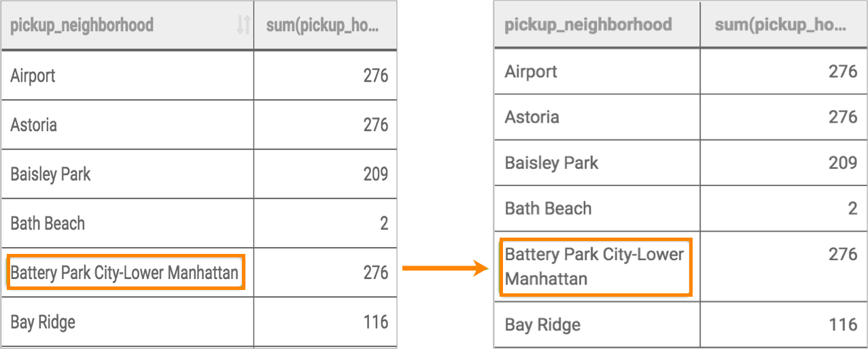Select Bath Beach row in left table

pos(48,223)
